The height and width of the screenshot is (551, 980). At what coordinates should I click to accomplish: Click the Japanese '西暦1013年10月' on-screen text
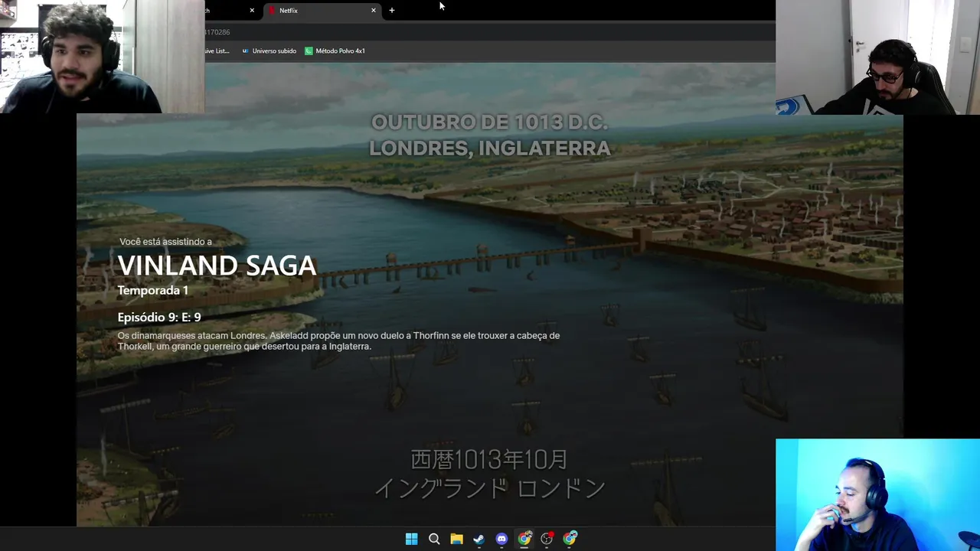click(x=489, y=460)
